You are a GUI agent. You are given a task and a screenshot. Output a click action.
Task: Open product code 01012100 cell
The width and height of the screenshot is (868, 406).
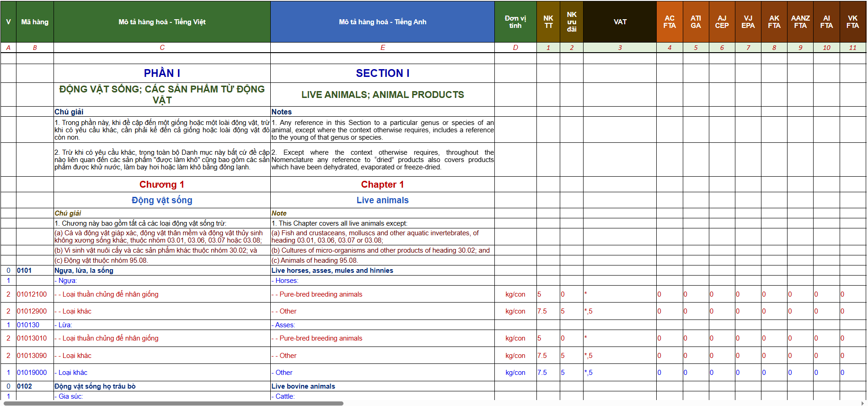[35, 294]
